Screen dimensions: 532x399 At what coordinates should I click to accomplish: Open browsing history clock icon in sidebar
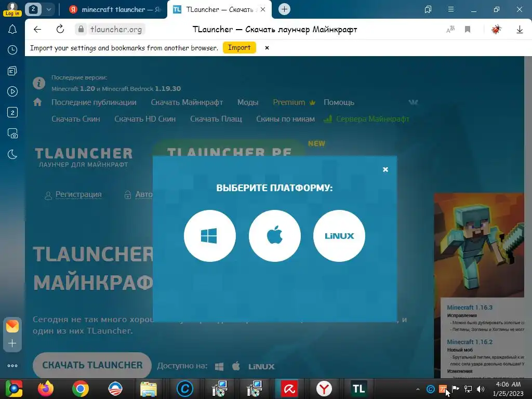[12, 50]
